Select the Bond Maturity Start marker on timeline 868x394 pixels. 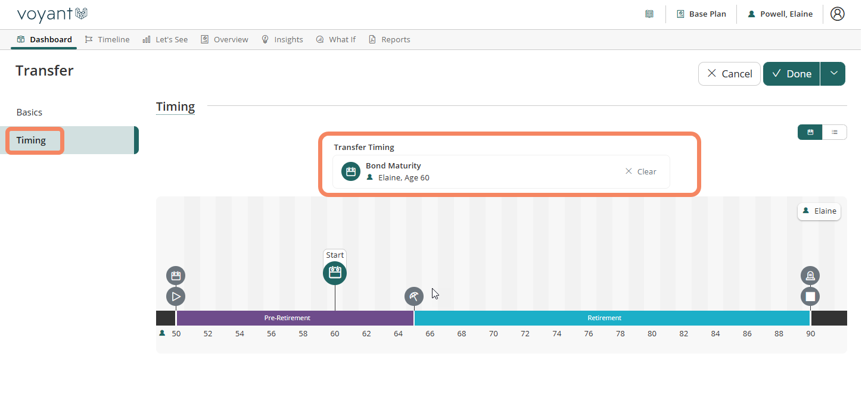[x=335, y=273]
